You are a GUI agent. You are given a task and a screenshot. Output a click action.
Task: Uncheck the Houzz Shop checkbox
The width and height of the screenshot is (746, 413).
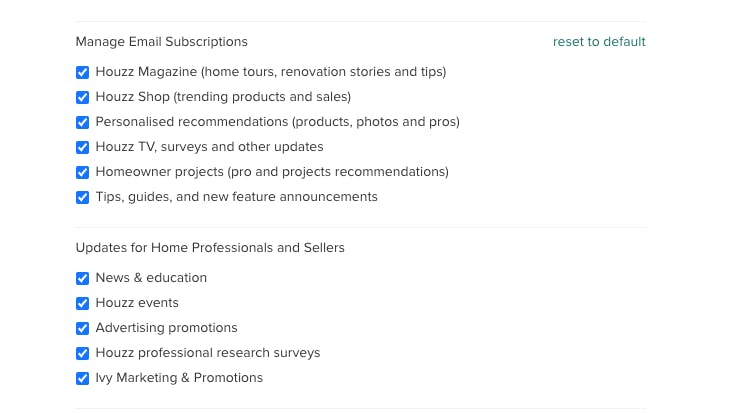pyautogui.click(x=82, y=98)
